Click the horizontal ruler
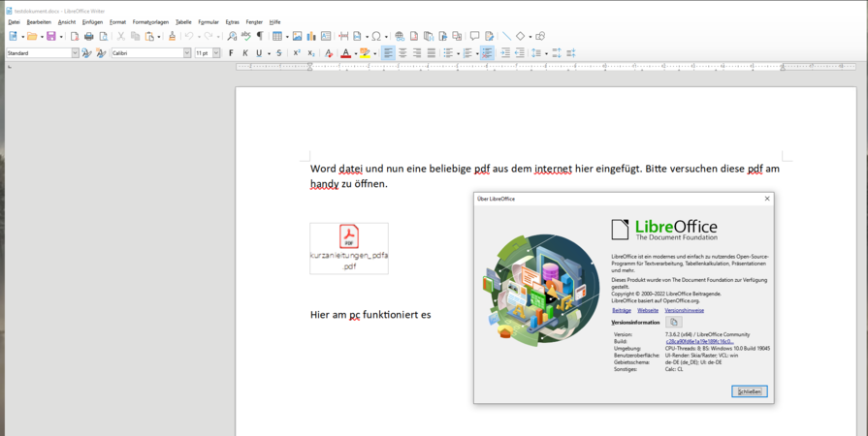Screen dimensions: 868x436 546,67
